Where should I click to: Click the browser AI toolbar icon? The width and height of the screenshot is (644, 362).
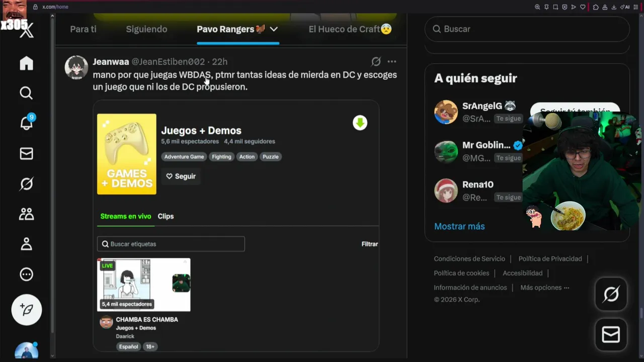625,7
